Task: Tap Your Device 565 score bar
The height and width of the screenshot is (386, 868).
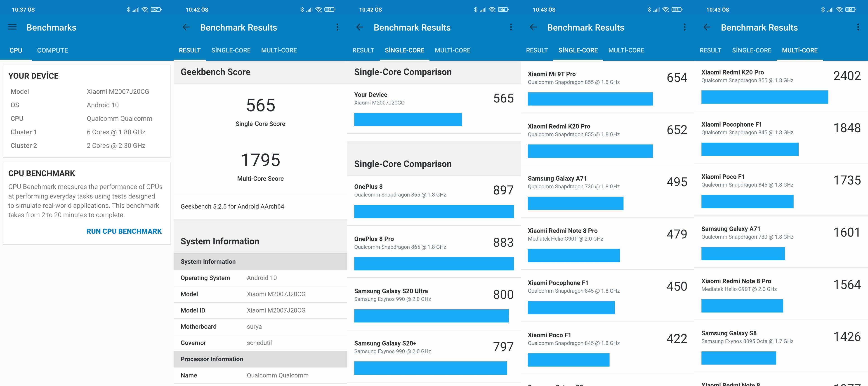Action: click(408, 119)
